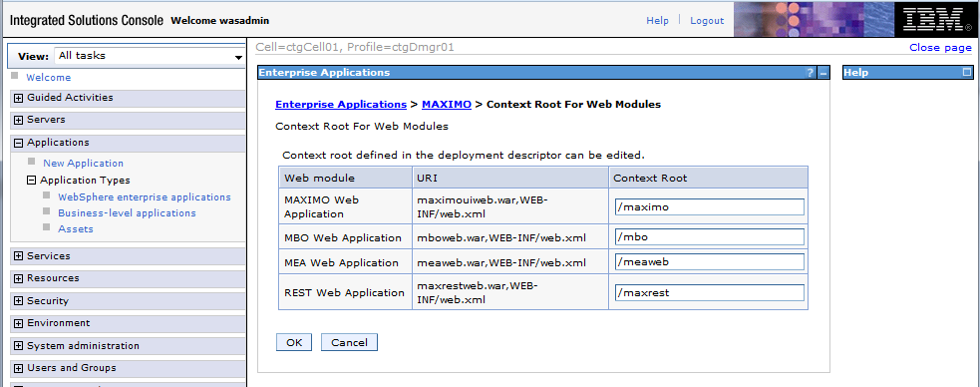Click Enterprise Applications portlet title
The image size is (980, 387).
[324, 73]
